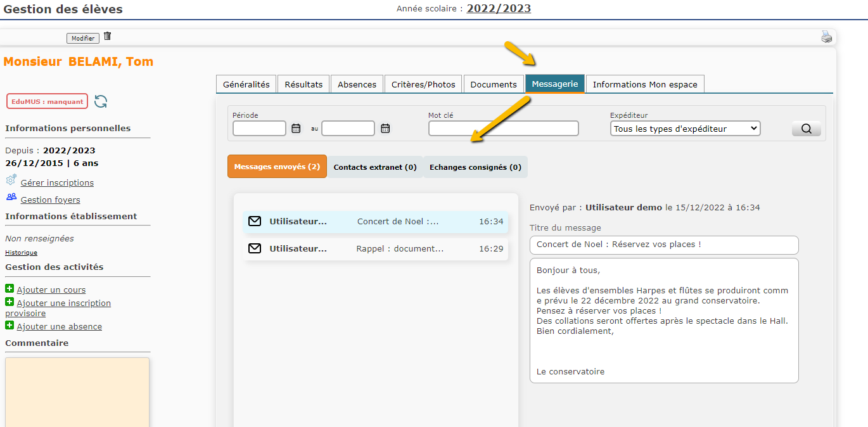Click envelope icon of Rappel document message
The image size is (868, 427).
[255, 249]
